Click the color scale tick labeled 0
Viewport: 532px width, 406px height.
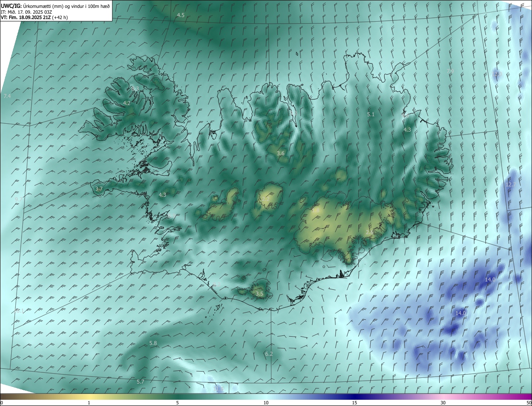2,403
